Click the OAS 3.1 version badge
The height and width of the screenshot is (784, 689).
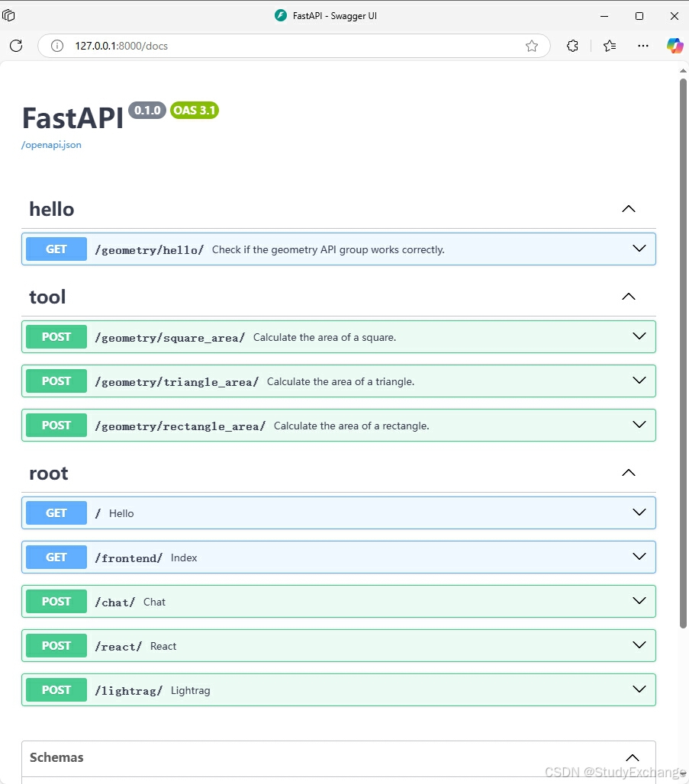pos(195,110)
